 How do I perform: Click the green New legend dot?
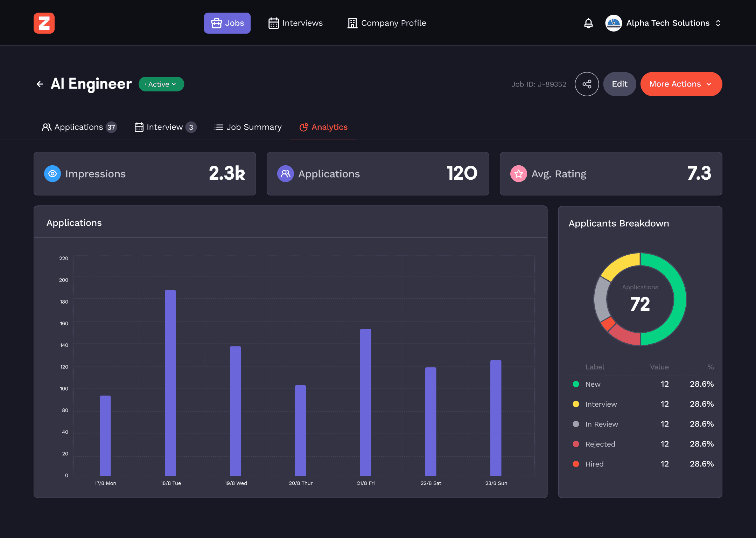[576, 384]
